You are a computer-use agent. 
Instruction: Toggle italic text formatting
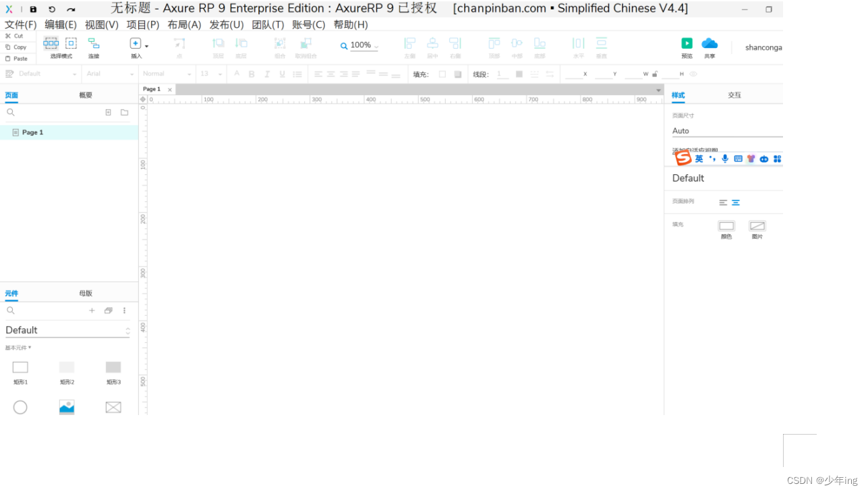[267, 74]
